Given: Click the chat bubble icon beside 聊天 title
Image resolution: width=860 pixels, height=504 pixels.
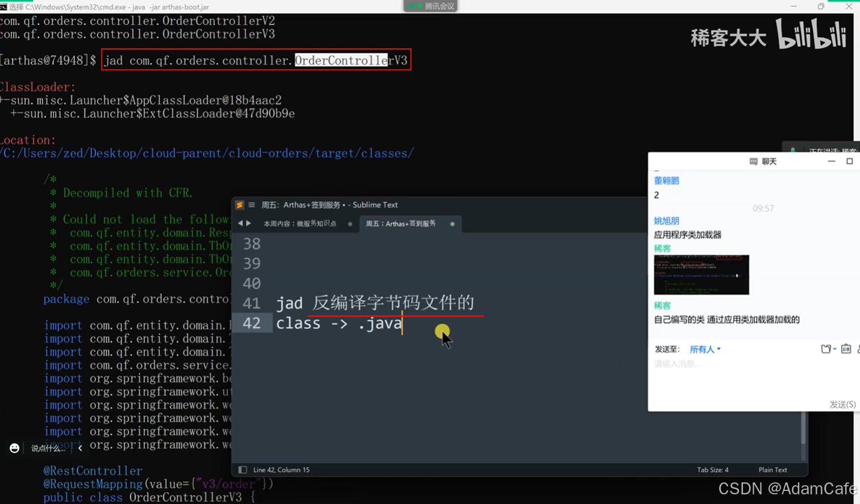Looking at the screenshot, I should (753, 162).
